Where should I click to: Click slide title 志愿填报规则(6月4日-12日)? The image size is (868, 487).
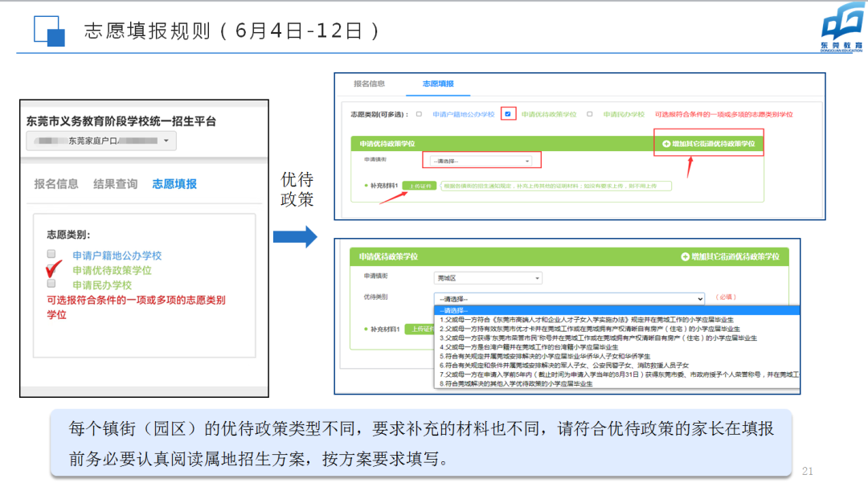point(232,31)
